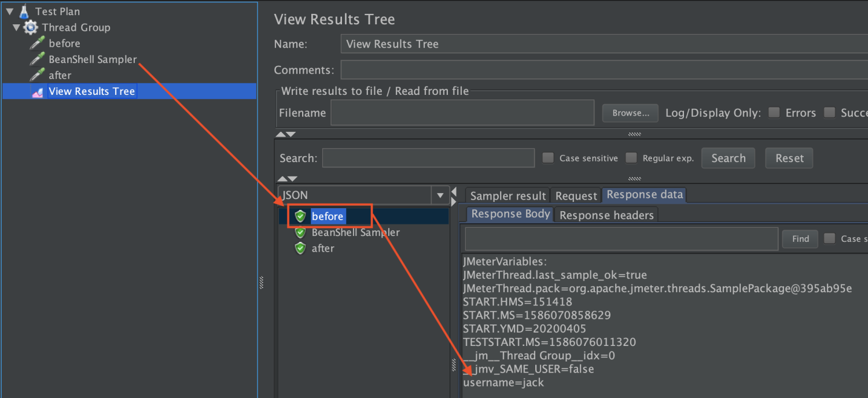Screen dimensions: 868x398
Task: Click the Thread Group gear icon
Action: [x=31, y=27]
